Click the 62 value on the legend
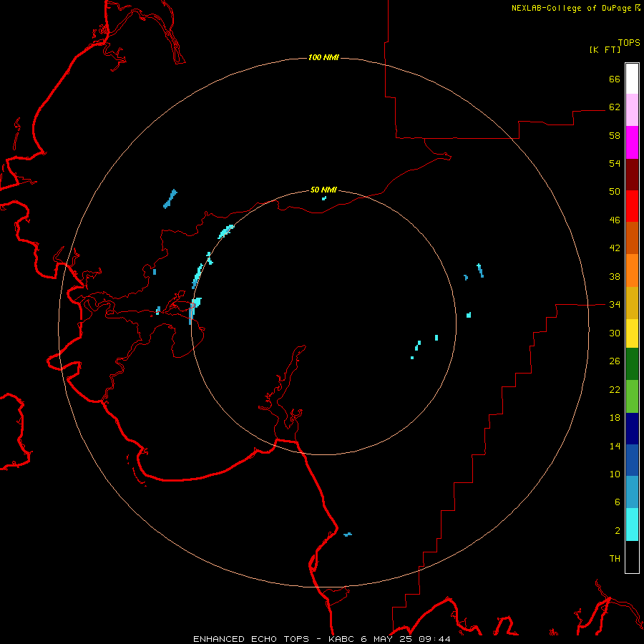This screenshot has height=644, width=644. [615, 107]
